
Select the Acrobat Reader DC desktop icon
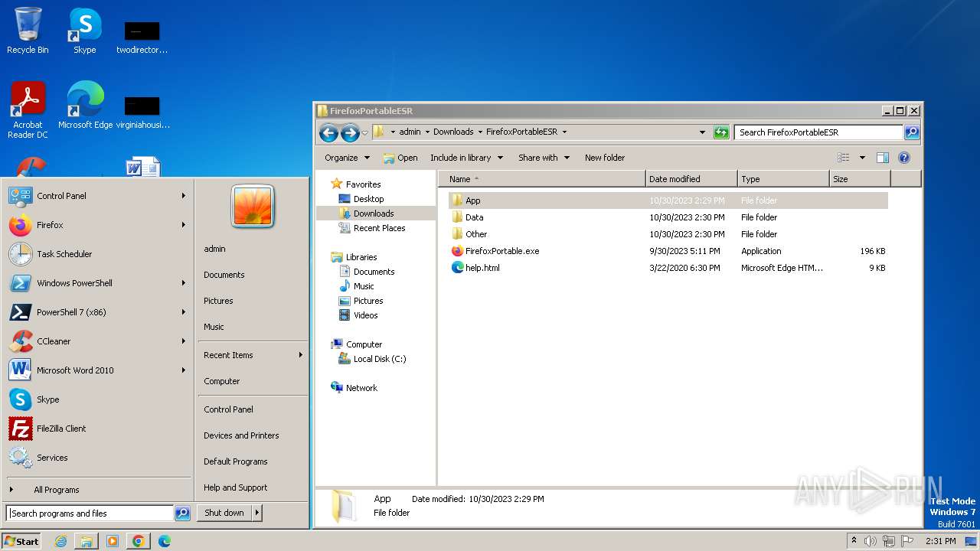coord(28,110)
